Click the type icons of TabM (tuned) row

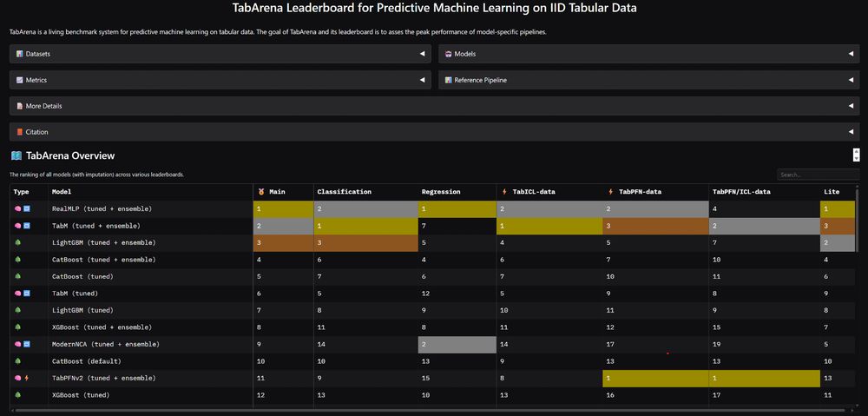coord(23,294)
